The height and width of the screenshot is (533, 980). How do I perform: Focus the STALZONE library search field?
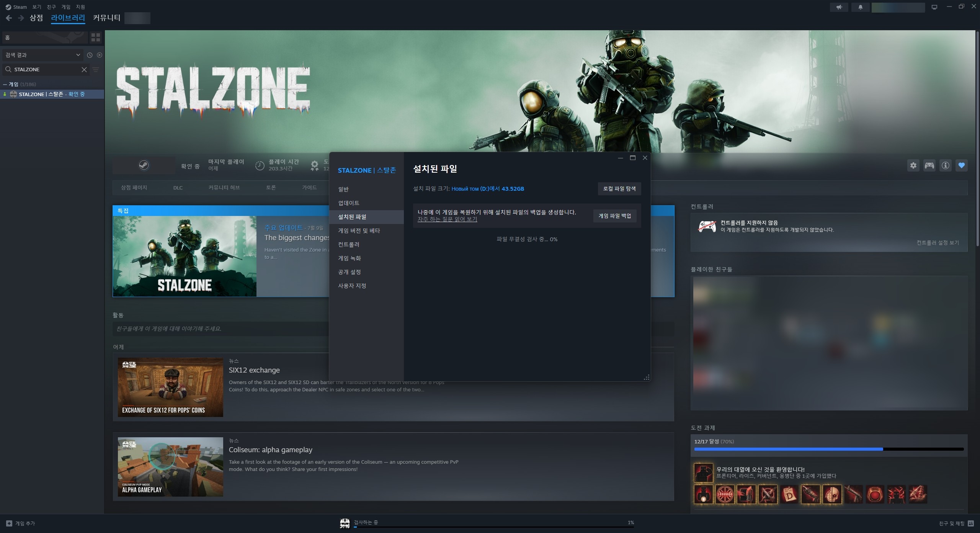[x=46, y=69]
